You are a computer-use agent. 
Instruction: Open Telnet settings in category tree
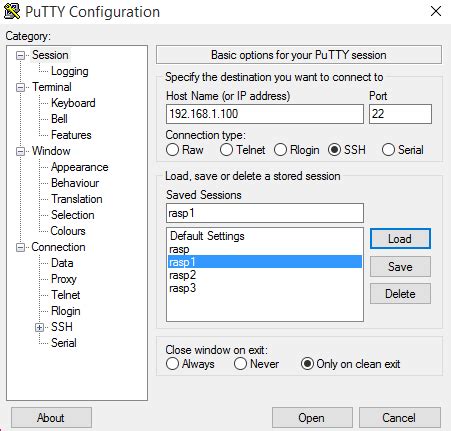(66, 295)
